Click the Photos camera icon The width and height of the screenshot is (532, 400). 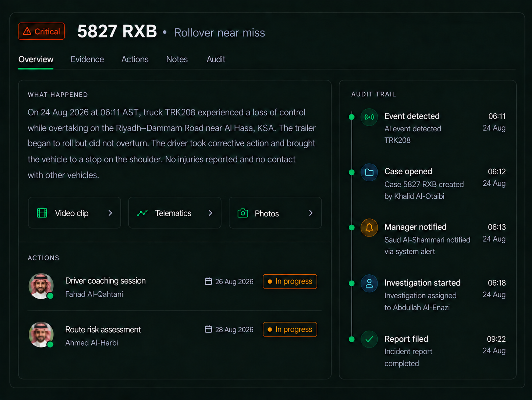click(x=243, y=213)
